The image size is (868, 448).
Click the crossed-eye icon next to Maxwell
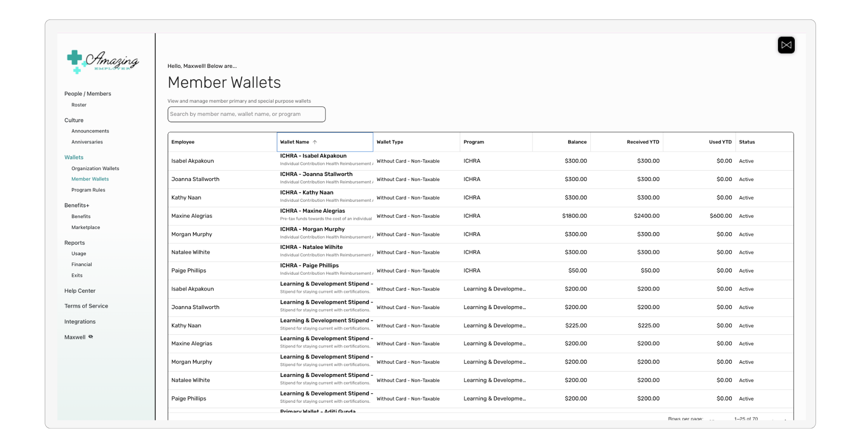point(91,337)
